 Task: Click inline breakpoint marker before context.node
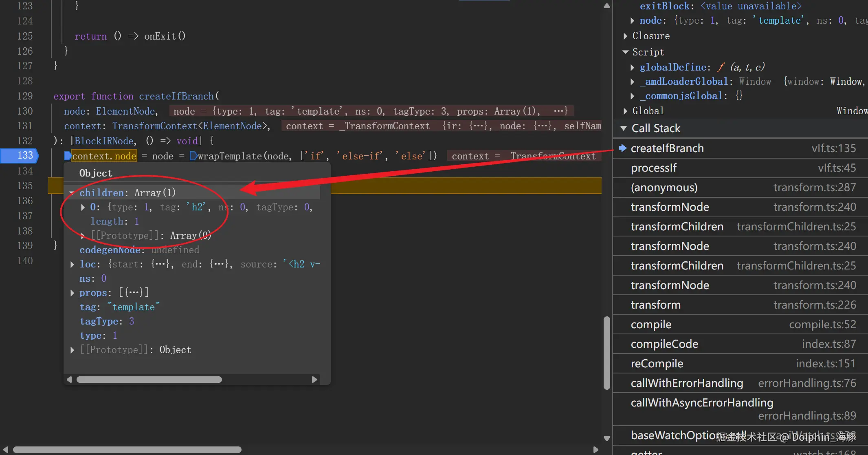tap(68, 156)
